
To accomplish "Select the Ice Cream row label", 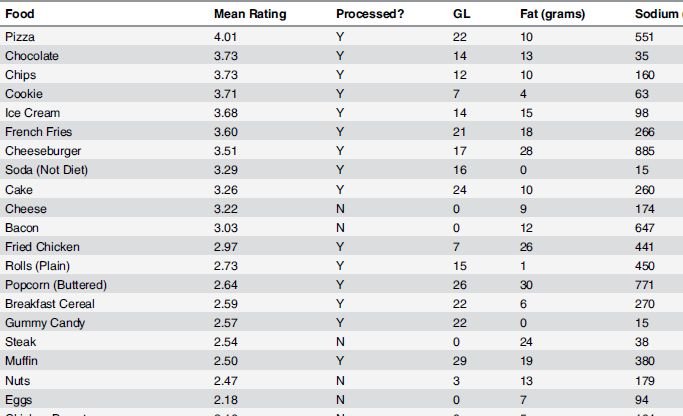I will (33, 113).
